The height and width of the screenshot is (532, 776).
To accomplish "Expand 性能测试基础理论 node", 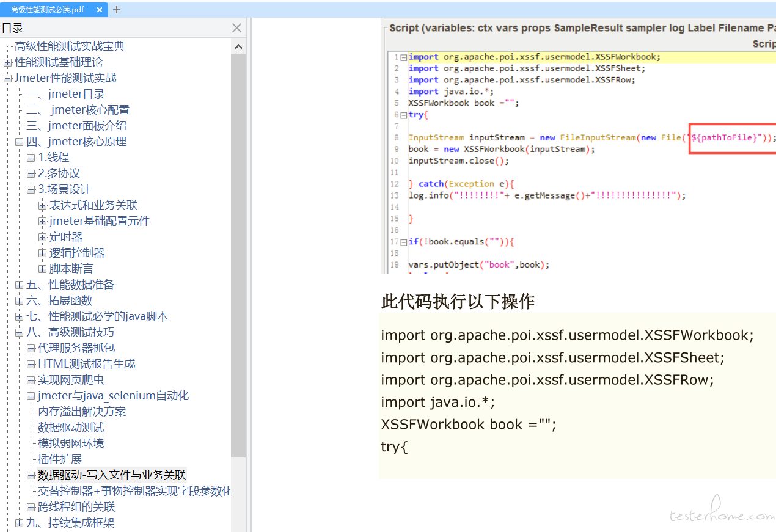I will [7, 62].
